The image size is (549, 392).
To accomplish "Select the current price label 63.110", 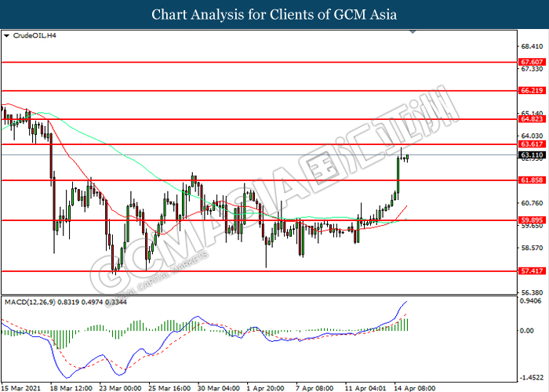I will click(x=532, y=155).
